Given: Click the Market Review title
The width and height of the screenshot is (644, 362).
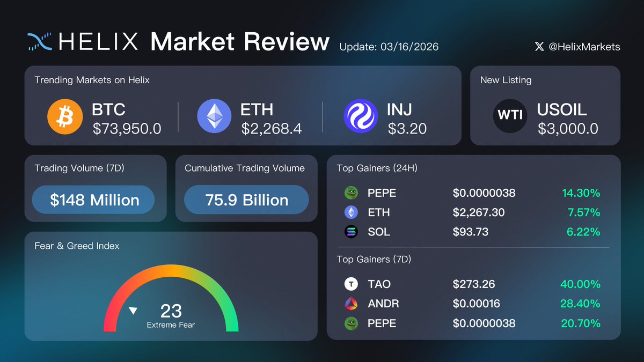Looking at the screenshot, I should click(x=240, y=41).
